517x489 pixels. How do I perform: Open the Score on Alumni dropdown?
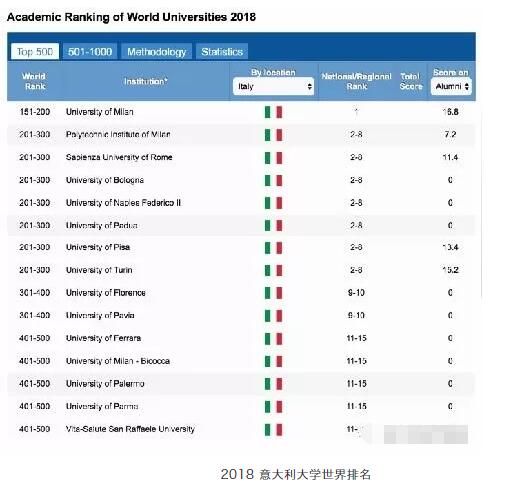pyautogui.click(x=451, y=86)
